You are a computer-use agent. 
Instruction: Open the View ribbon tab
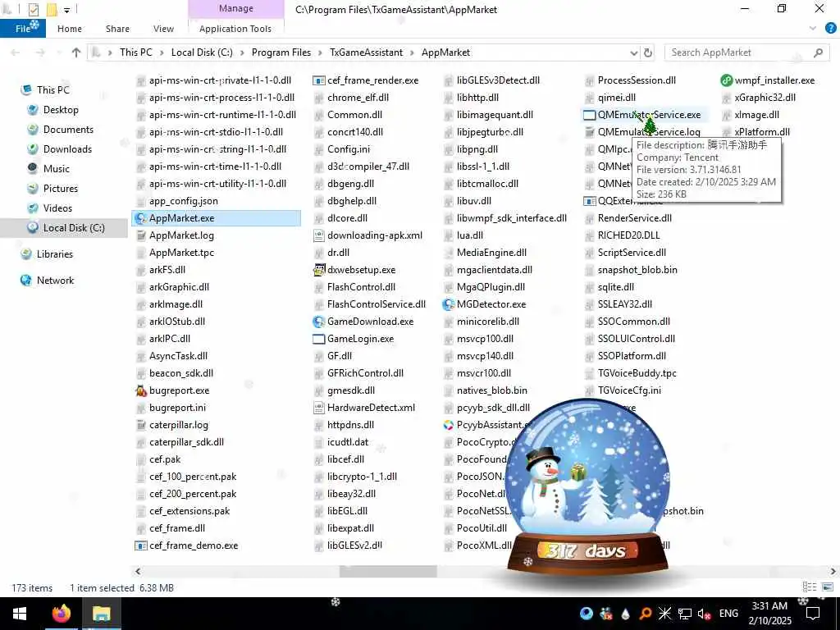click(x=163, y=29)
